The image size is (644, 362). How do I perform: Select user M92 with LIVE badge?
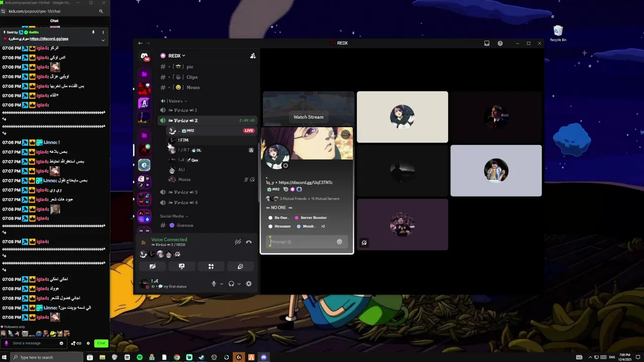212,131
